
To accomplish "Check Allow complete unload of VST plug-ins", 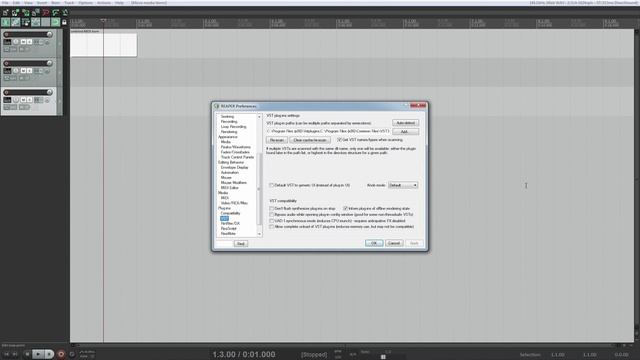I will point(271,227).
